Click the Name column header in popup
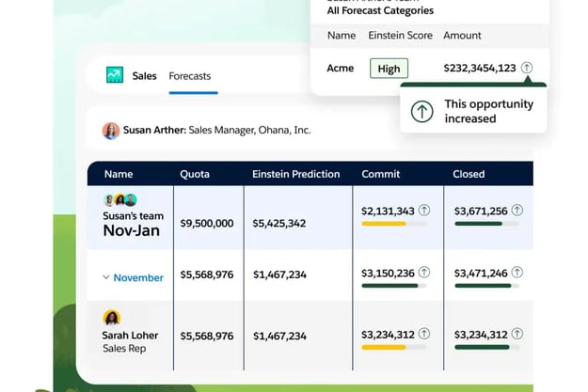The image size is (588, 392). 342,36
